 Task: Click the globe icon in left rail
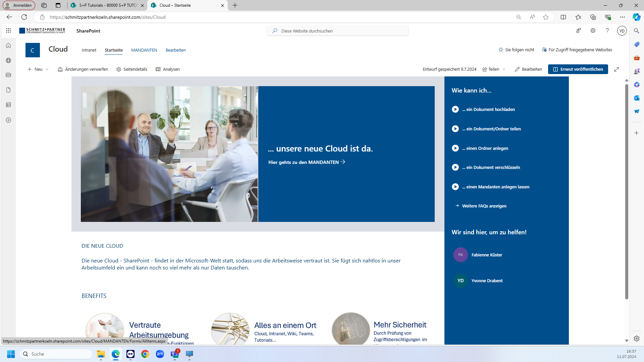click(8, 60)
